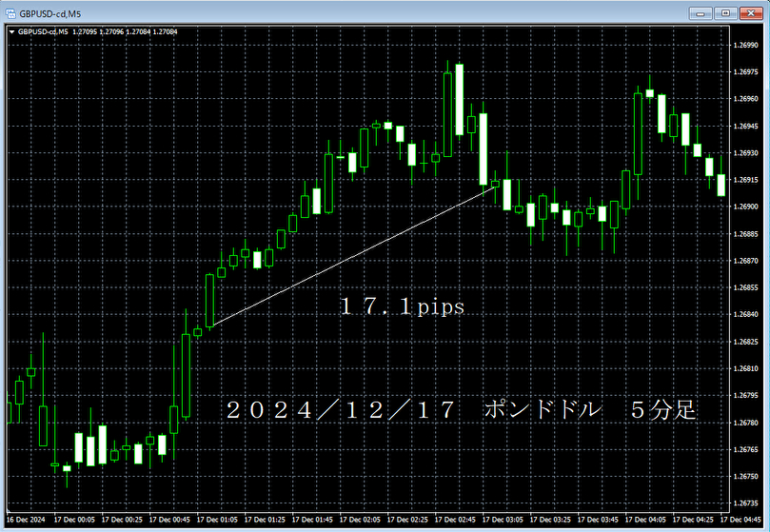This screenshot has height=532, width=770.
Task: Click the '16 Dec 2024' time axis label
Action: 26,520
